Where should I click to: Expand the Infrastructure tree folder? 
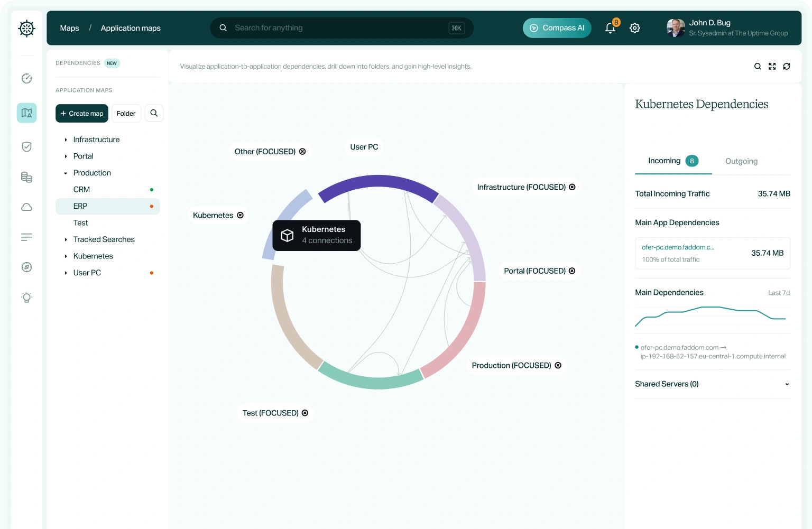(x=66, y=140)
